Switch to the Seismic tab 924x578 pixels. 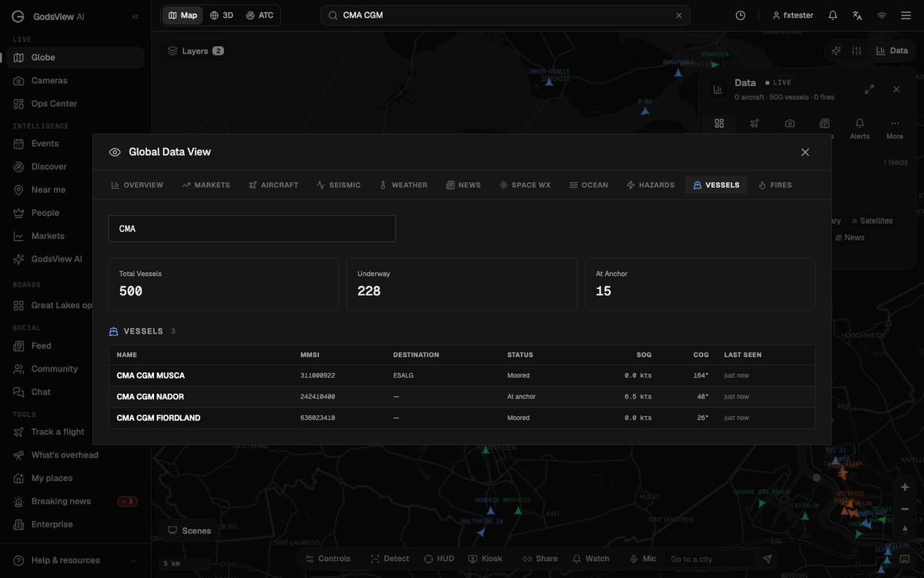click(x=338, y=185)
